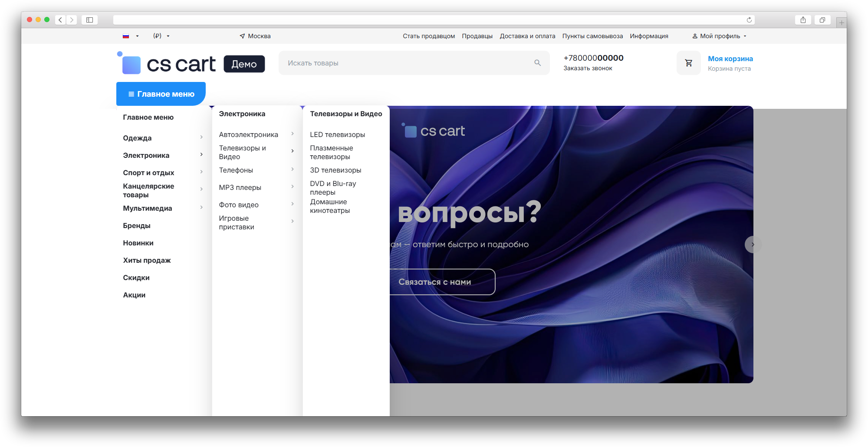
Task: Click the search magnifier icon
Action: point(537,63)
